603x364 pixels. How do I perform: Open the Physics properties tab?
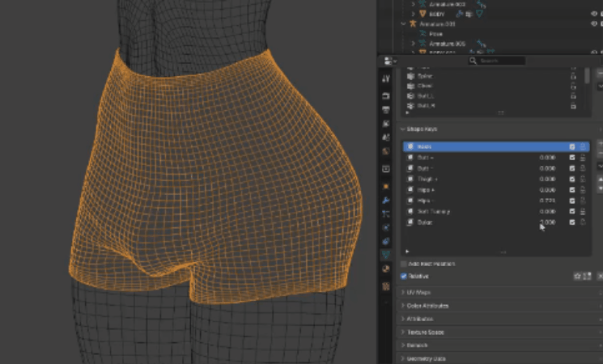[x=386, y=227]
